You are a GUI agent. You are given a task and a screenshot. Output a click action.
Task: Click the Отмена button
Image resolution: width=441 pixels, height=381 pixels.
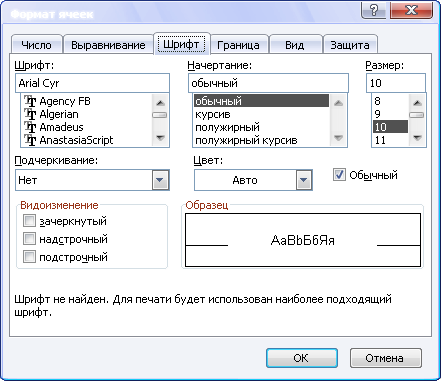tap(385, 358)
